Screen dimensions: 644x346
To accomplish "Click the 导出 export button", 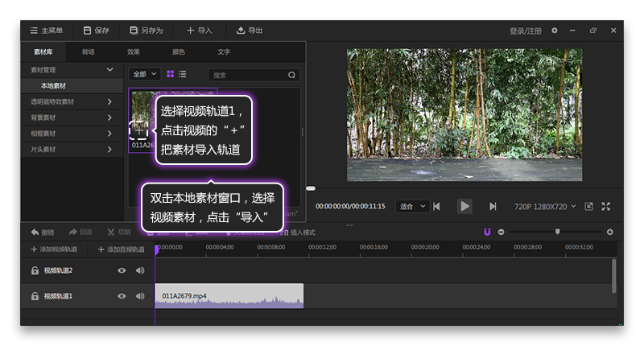I will pos(250,31).
